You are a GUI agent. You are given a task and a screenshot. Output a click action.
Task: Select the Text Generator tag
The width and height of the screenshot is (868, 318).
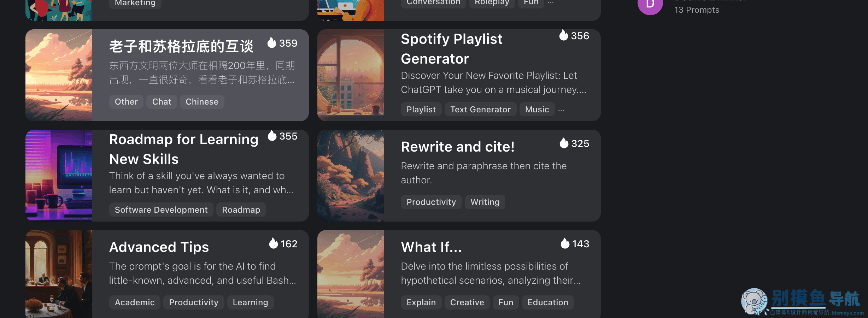[x=480, y=110]
